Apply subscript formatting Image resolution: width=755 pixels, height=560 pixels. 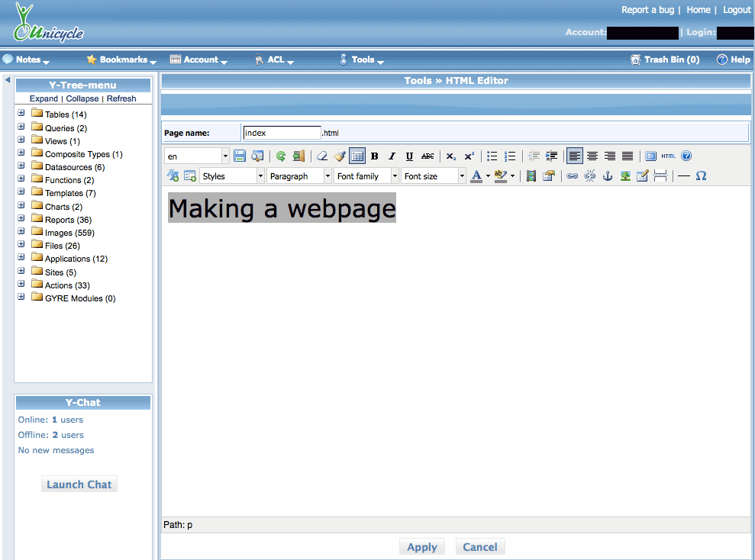pyautogui.click(x=451, y=156)
